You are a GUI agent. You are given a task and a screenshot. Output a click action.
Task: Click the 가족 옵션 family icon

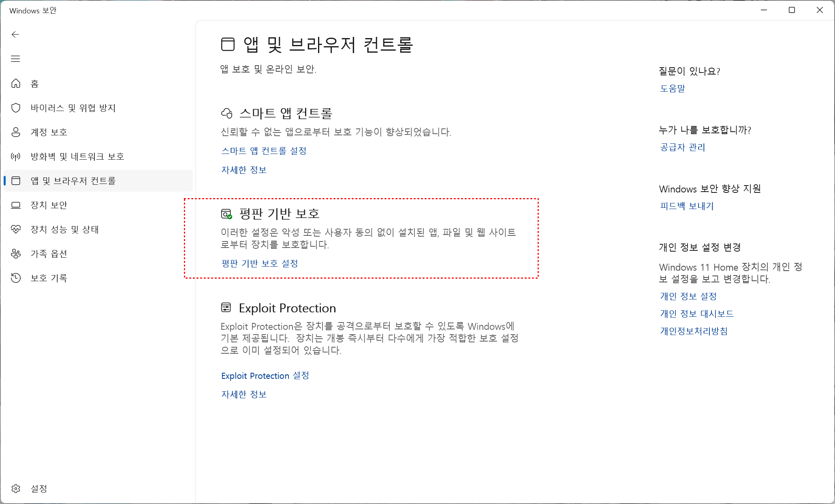[16, 254]
